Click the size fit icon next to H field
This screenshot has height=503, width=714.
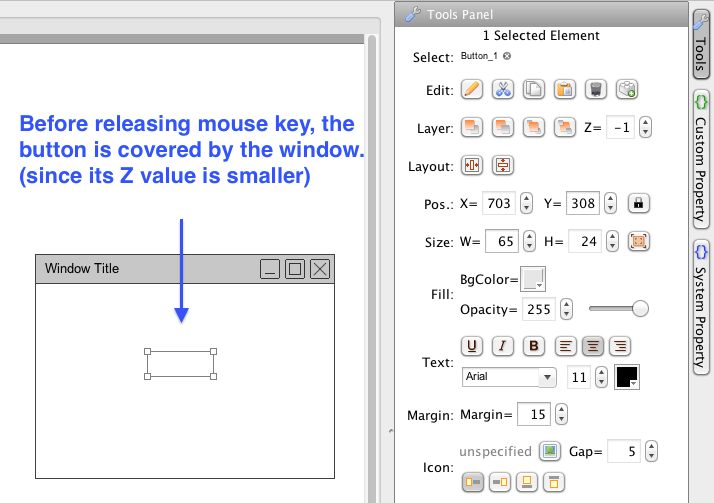[x=639, y=241]
